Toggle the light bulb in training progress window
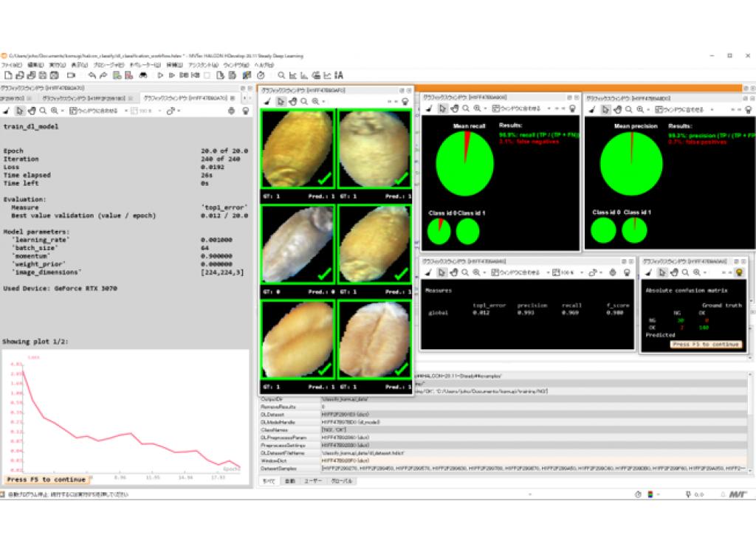Screen dimensions: 756x552 (245, 111)
